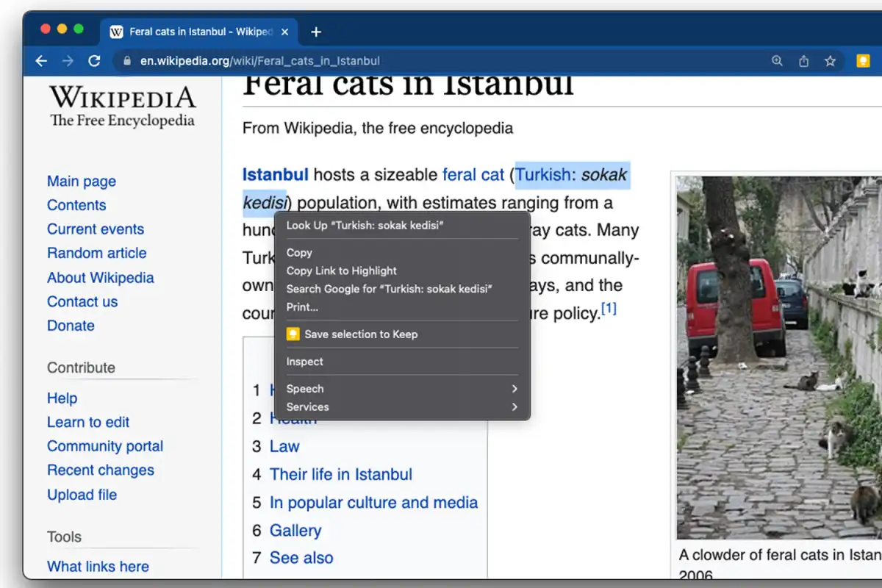The width and height of the screenshot is (882, 588).
Task: Follow the feral cat link in article
Action: click(473, 175)
